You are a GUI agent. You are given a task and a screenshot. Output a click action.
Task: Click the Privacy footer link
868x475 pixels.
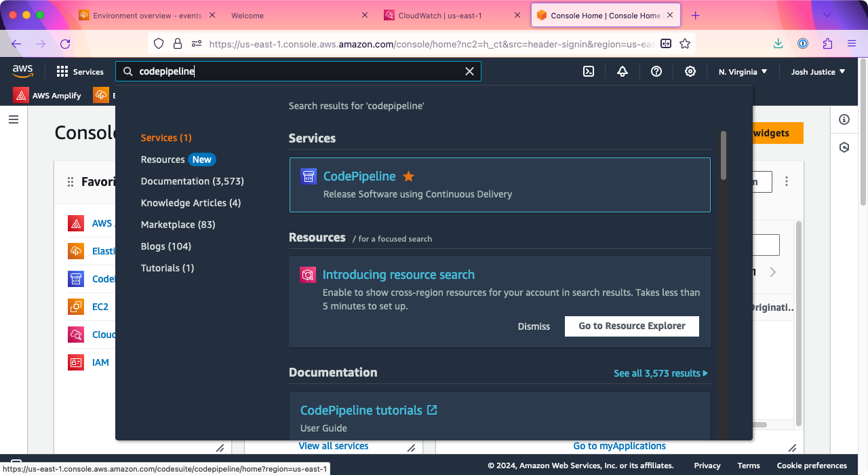pos(707,465)
